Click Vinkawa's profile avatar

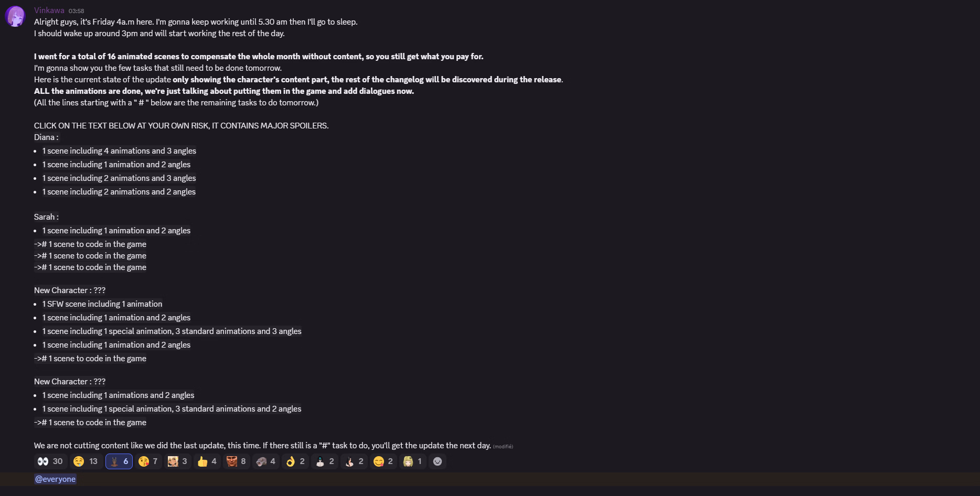pos(15,17)
